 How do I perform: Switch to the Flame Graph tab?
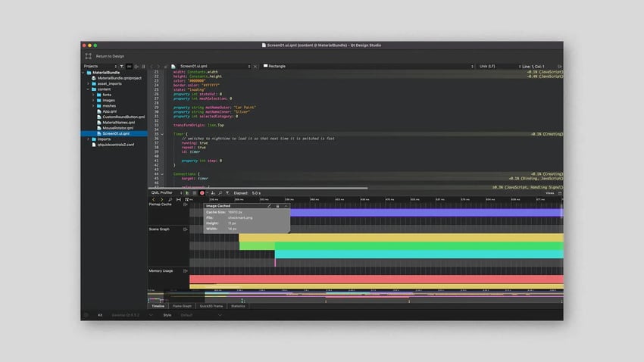point(182,306)
